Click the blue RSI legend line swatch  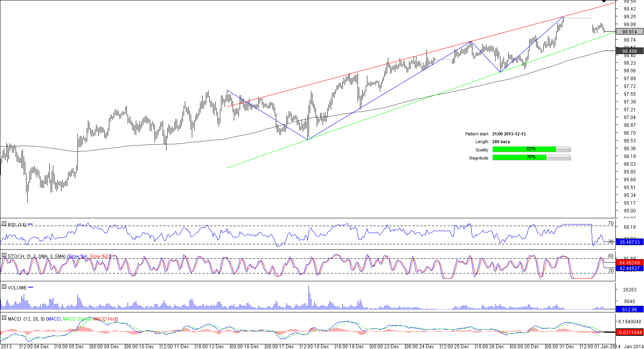point(30,224)
